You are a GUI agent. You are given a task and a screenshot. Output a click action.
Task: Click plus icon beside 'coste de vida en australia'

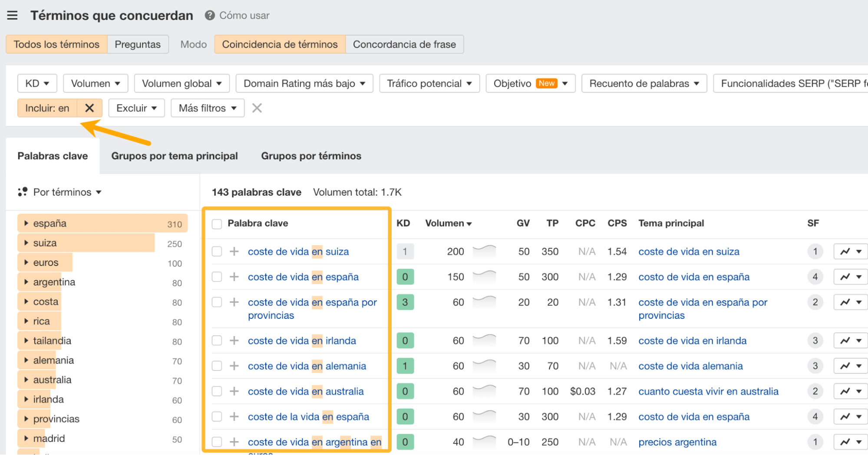point(234,391)
